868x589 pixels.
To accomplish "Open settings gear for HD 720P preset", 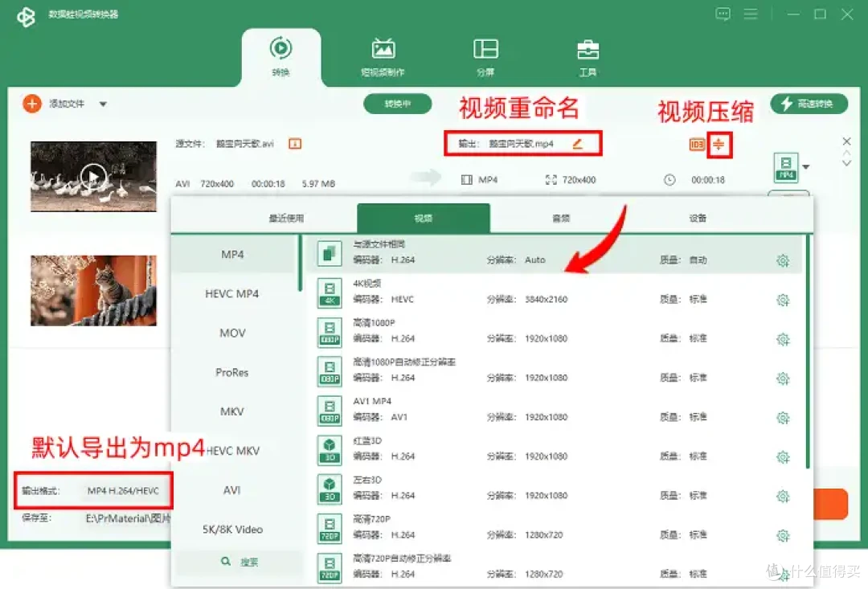I will pyautogui.click(x=783, y=535).
